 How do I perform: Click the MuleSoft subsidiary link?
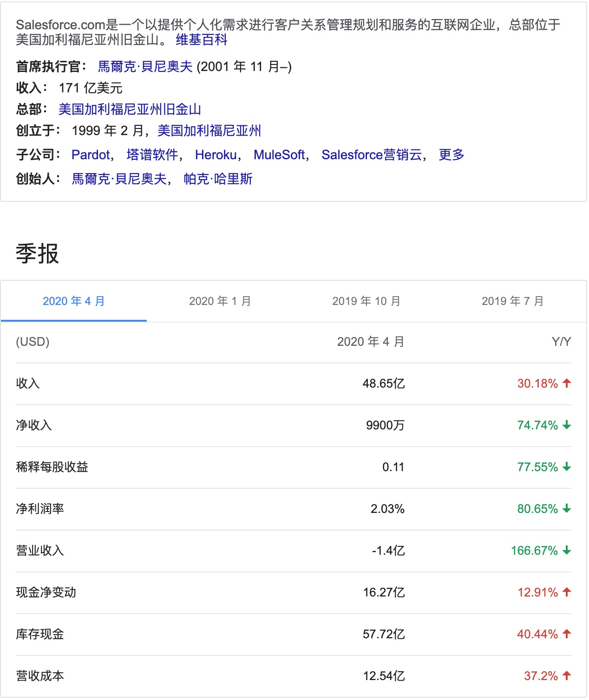coord(279,155)
